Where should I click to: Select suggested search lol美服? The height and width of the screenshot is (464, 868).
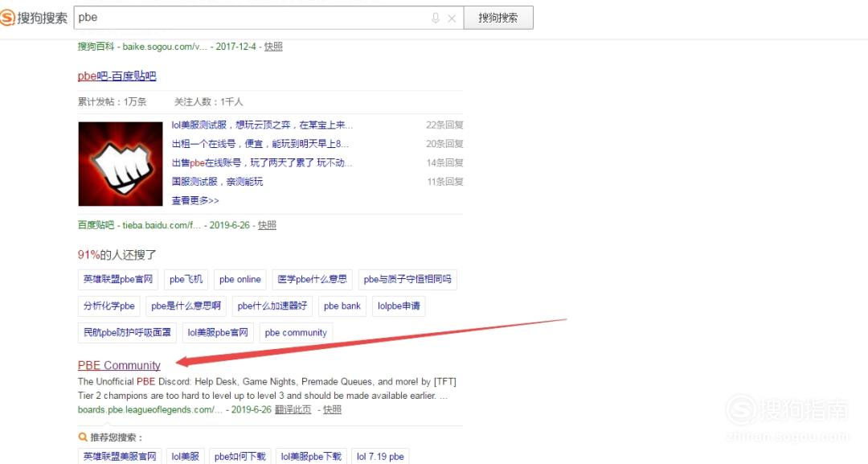(x=186, y=456)
